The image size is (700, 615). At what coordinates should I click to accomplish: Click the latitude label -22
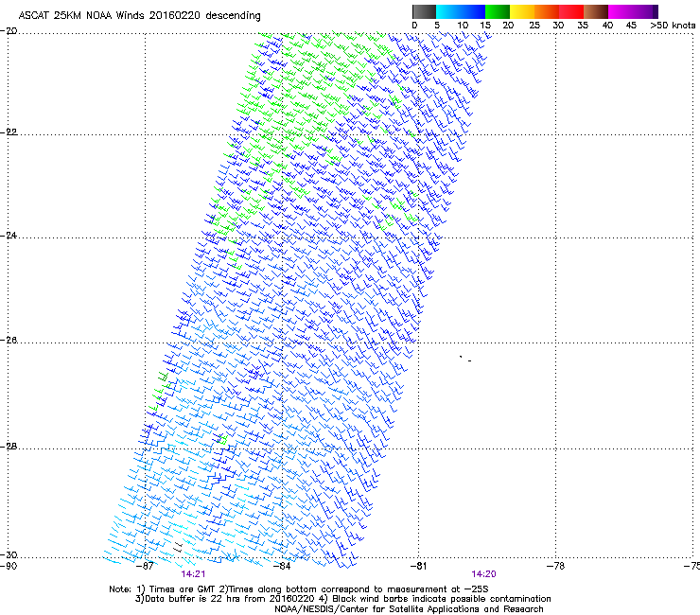(x=9, y=132)
